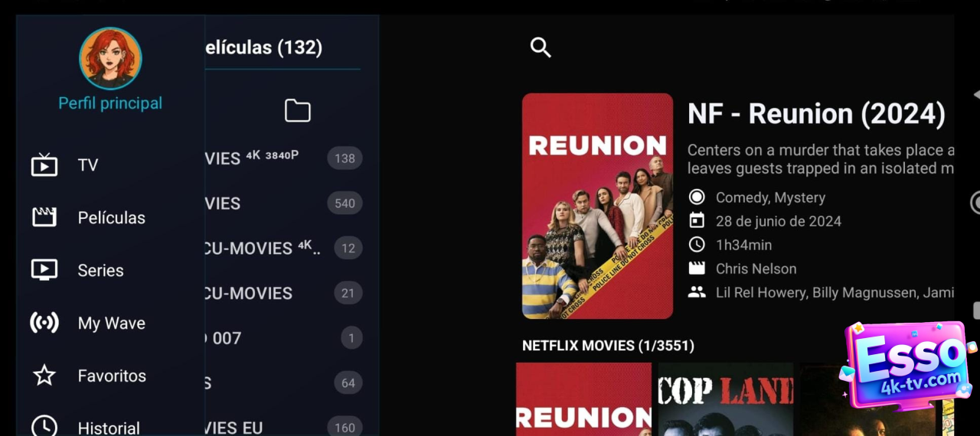Open the search magnifier icon

pos(541,47)
